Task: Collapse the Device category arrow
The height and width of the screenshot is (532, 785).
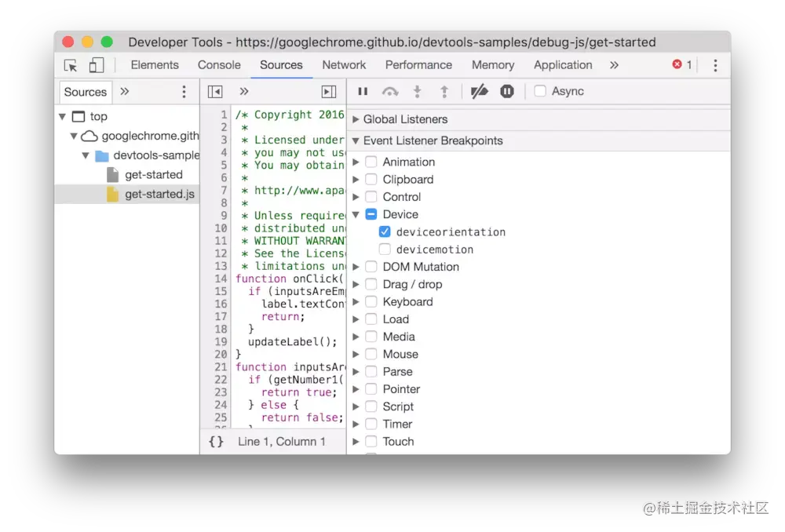Action: pos(356,215)
